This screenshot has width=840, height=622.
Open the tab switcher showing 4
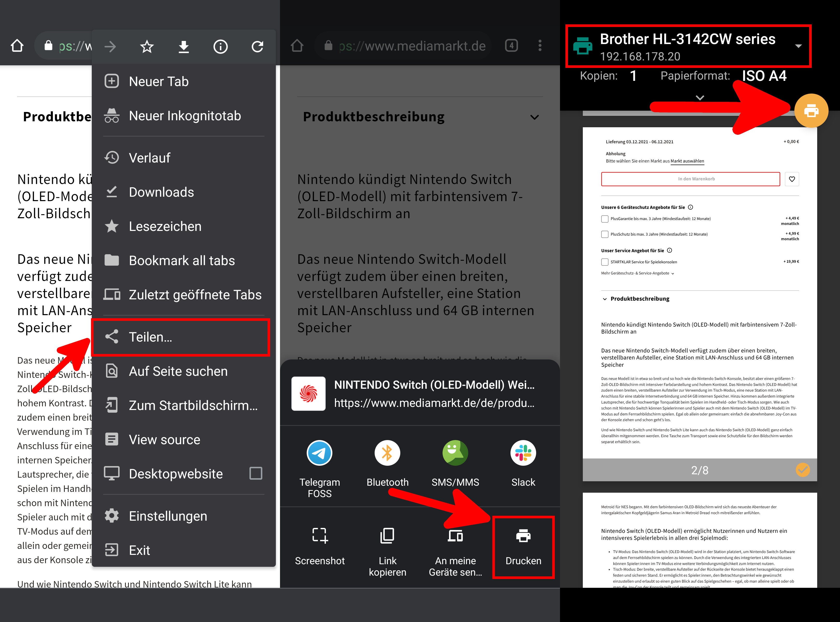pos(511,46)
